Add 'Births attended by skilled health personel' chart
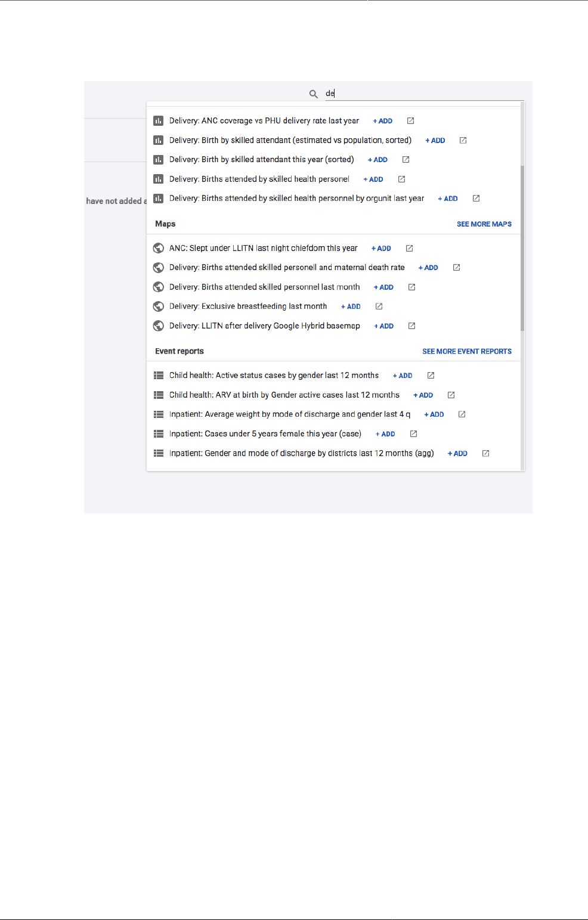Viewport: 588px width, 920px height. (x=373, y=179)
